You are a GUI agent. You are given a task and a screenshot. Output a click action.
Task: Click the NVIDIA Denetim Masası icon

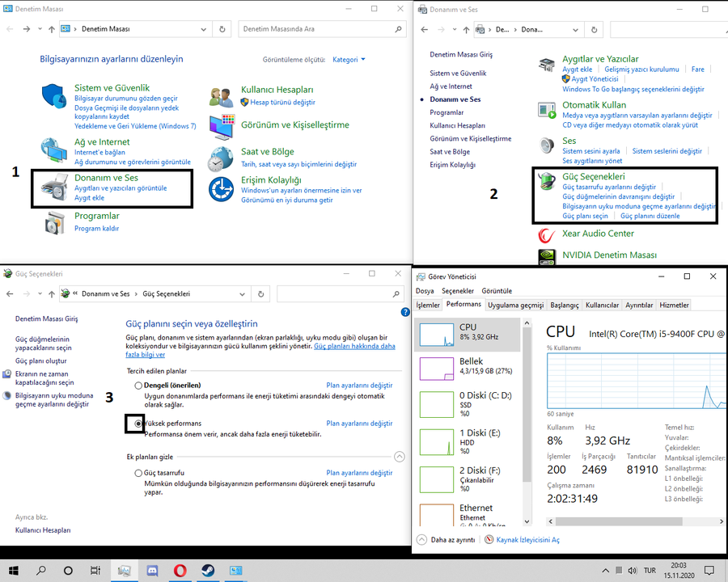[x=548, y=256]
